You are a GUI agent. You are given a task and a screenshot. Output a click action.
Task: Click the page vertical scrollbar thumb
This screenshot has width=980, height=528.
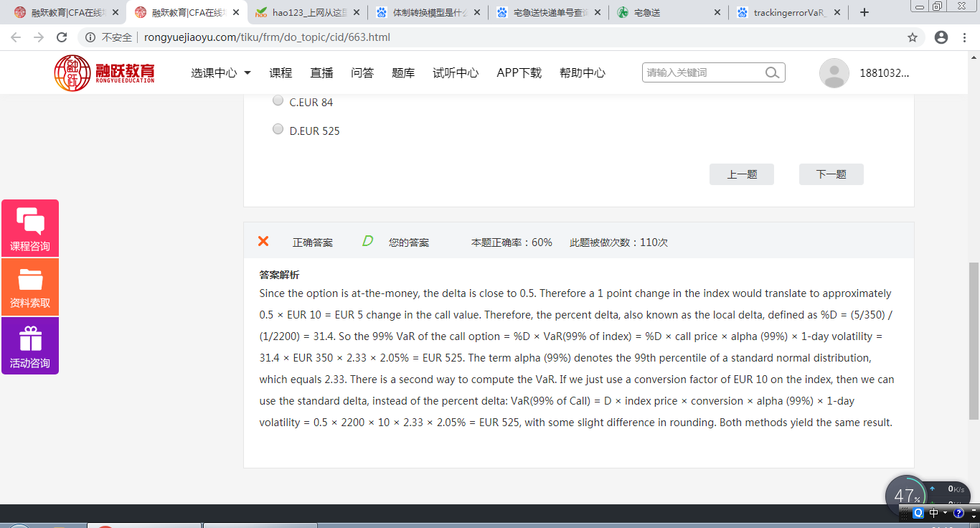(x=974, y=341)
